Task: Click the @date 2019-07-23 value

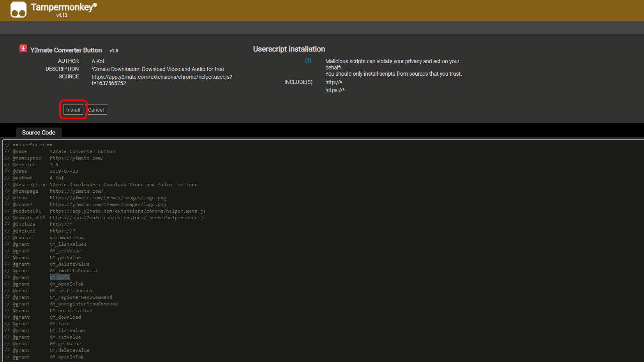Action: pos(64,171)
